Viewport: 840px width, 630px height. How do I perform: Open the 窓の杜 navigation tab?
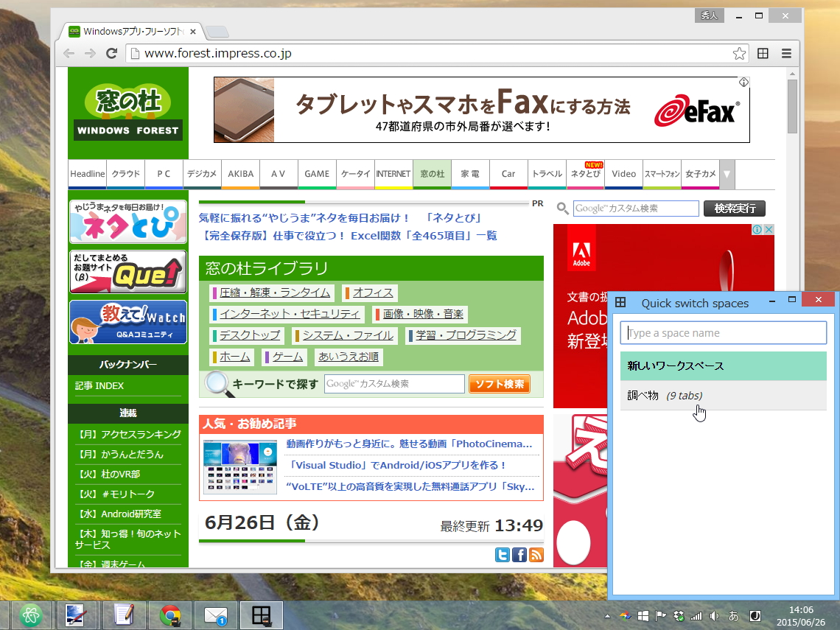[x=433, y=174]
